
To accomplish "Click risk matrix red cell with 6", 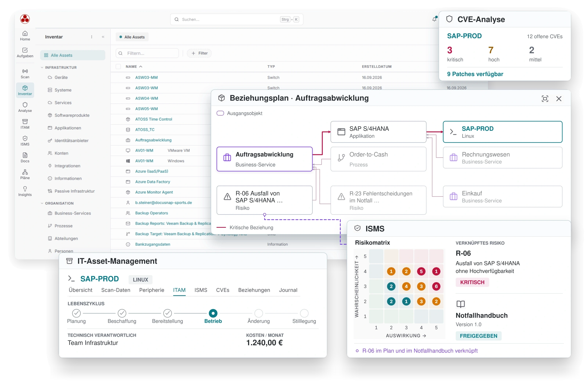I will pos(436,286).
